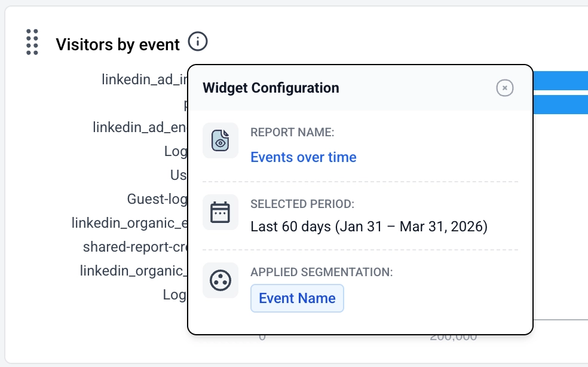Click the segmentation icon beside Applied Segmentation
This screenshot has width=588, height=367.
tap(220, 280)
